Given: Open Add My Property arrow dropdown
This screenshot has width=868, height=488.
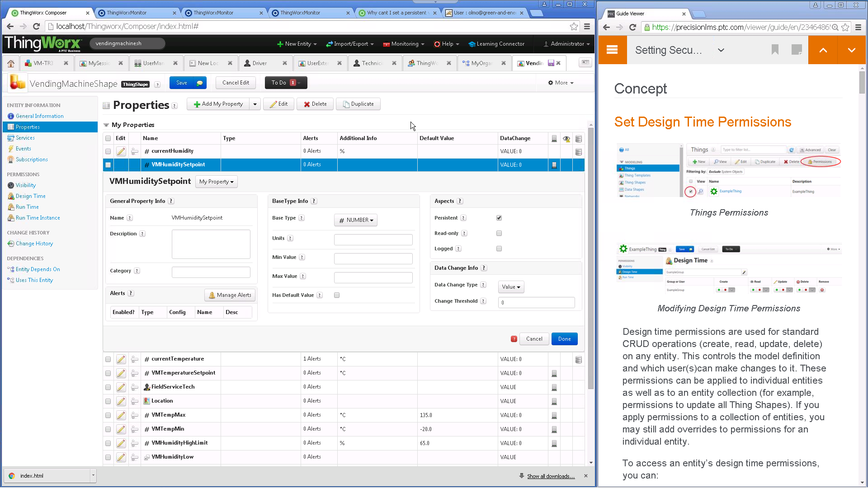Looking at the screenshot, I should click(255, 104).
